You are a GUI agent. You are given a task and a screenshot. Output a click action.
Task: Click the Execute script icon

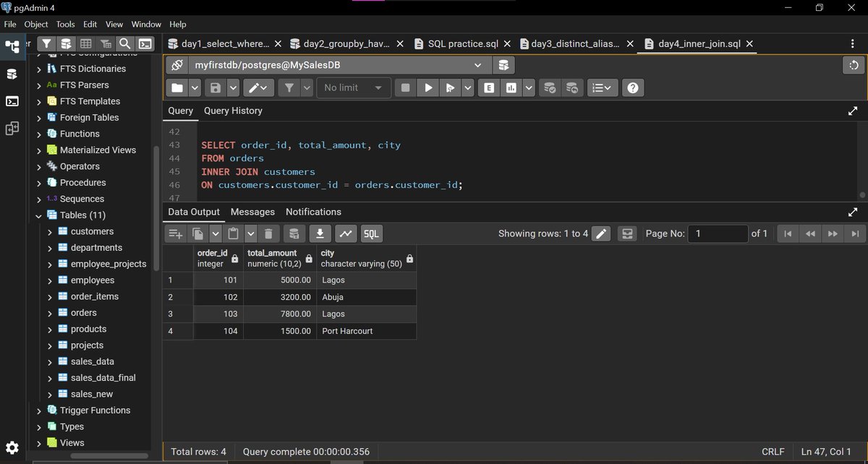pos(451,87)
